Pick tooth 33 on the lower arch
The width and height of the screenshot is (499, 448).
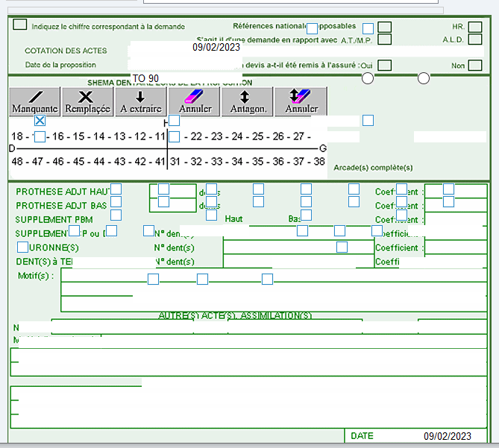coord(217,162)
